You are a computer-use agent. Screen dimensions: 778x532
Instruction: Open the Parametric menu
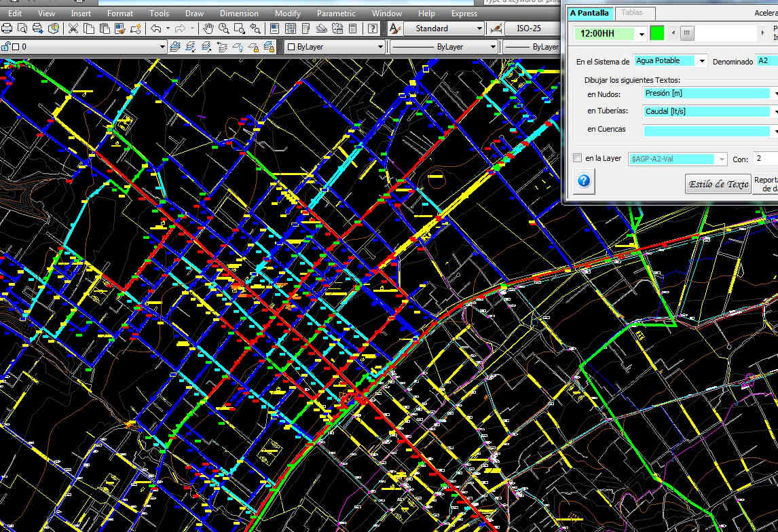pyautogui.click(x=335, y=13)
